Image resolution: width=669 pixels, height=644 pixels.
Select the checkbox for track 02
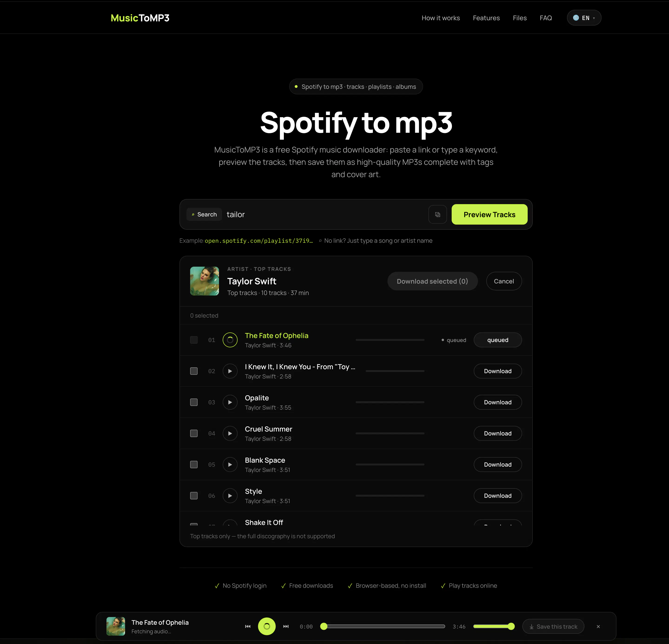tap(194, 371)
